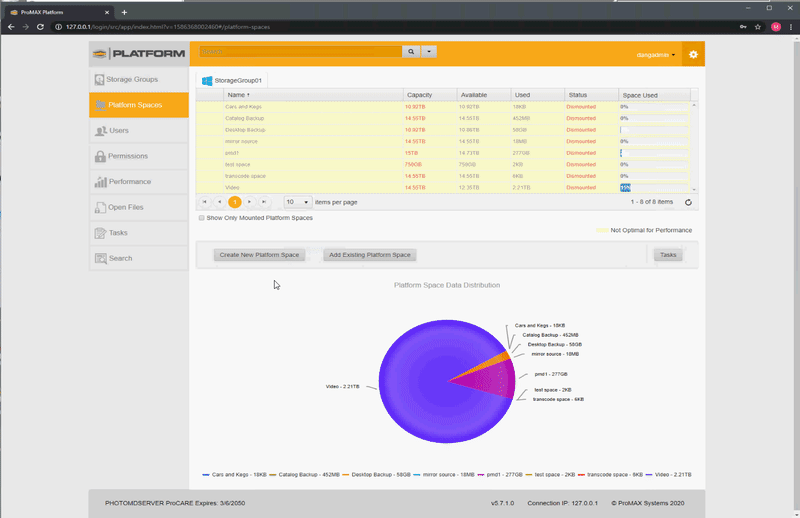This screenshot has width=800, height=518.
Task: Go to Permissions section
Action: click(x=139, y=156)
